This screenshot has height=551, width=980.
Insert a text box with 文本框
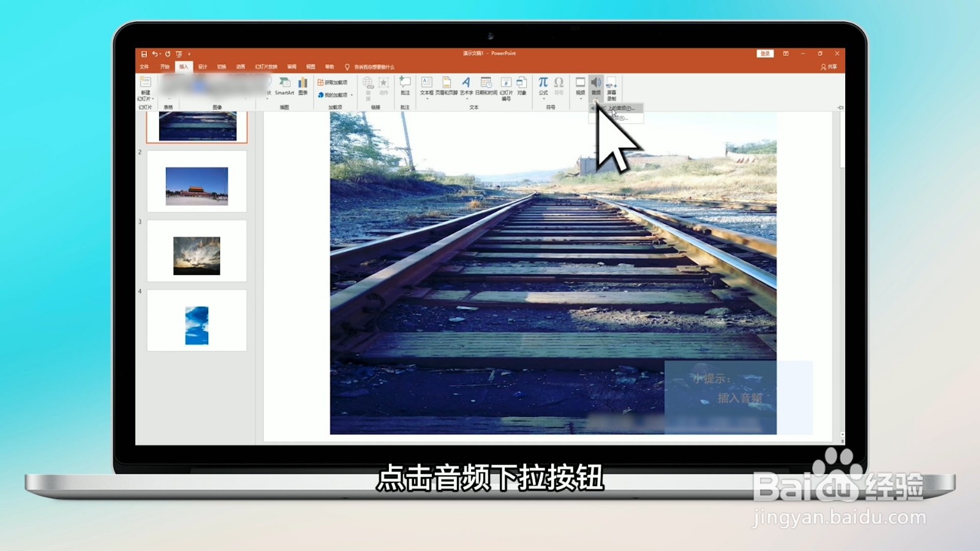[x=427, y=86]
